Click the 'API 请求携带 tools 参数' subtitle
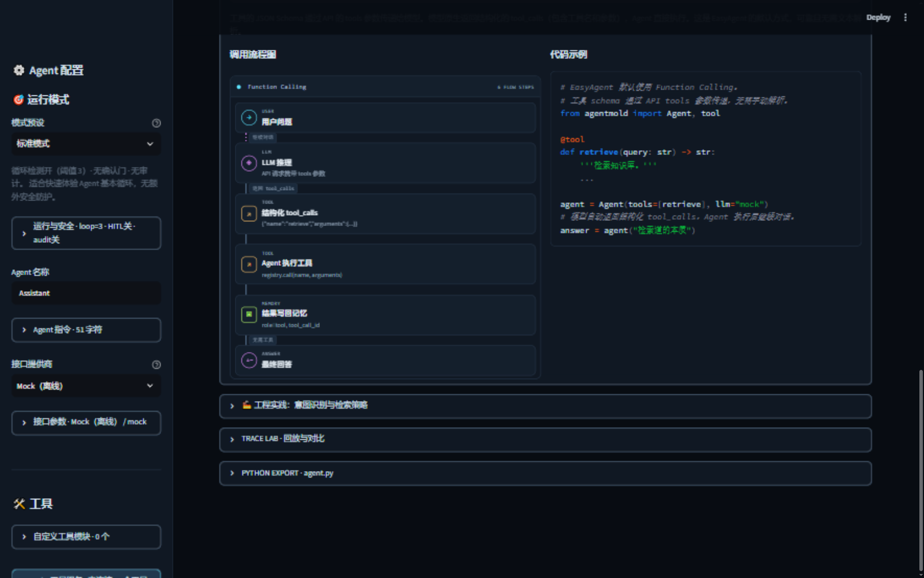 (x=293, y=173)
